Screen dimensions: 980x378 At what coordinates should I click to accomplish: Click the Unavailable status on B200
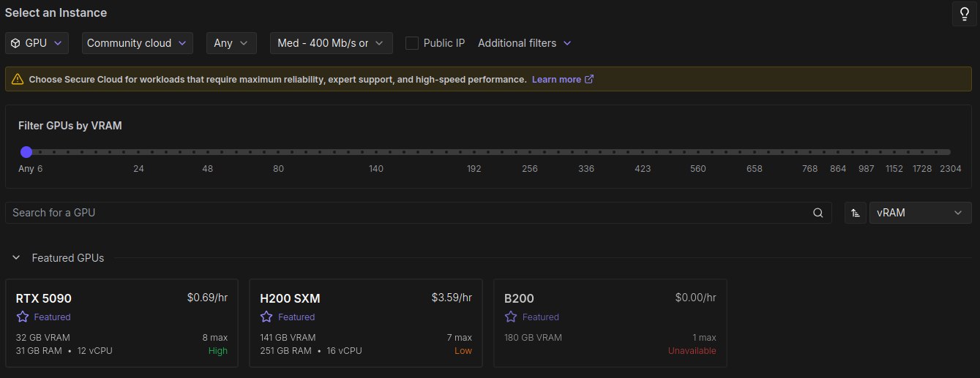pos(692,351)
